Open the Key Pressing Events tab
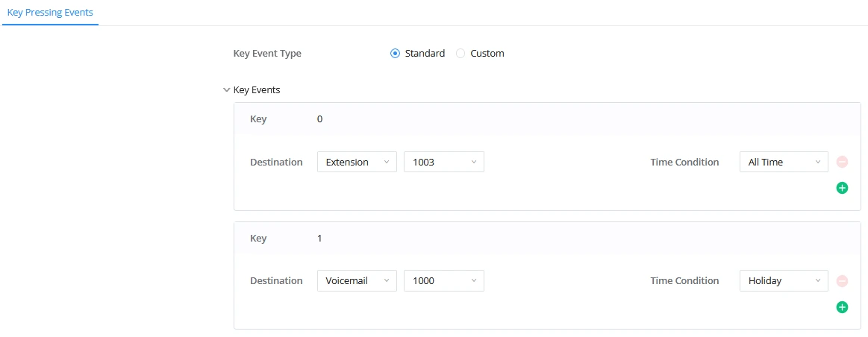Screen dimensions: 868x337 click(50, 12)
